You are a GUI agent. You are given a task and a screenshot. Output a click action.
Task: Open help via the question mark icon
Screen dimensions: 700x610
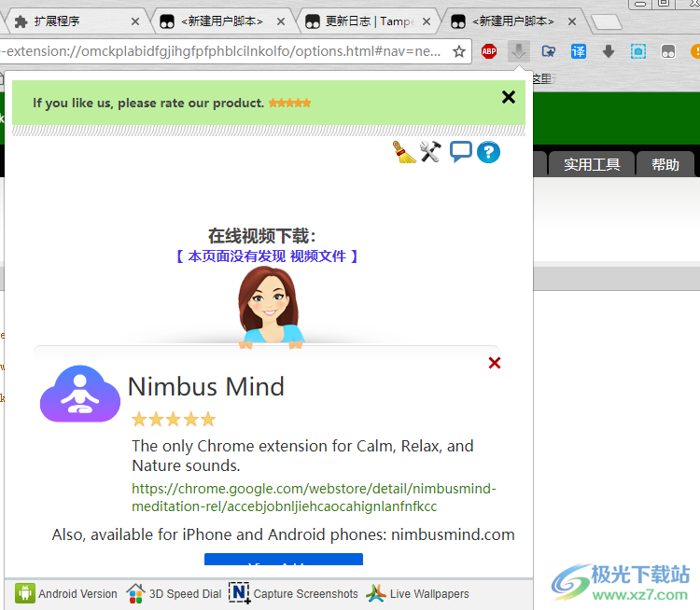click(x=489, y=152)
